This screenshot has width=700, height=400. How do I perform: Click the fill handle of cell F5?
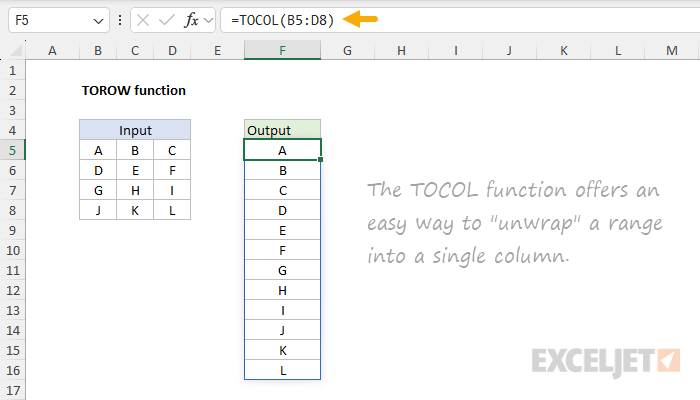coord(321,159)
